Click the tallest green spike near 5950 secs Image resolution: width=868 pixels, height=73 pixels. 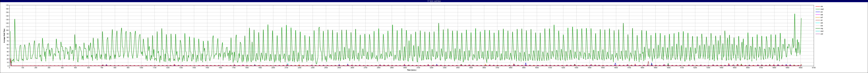794,14
